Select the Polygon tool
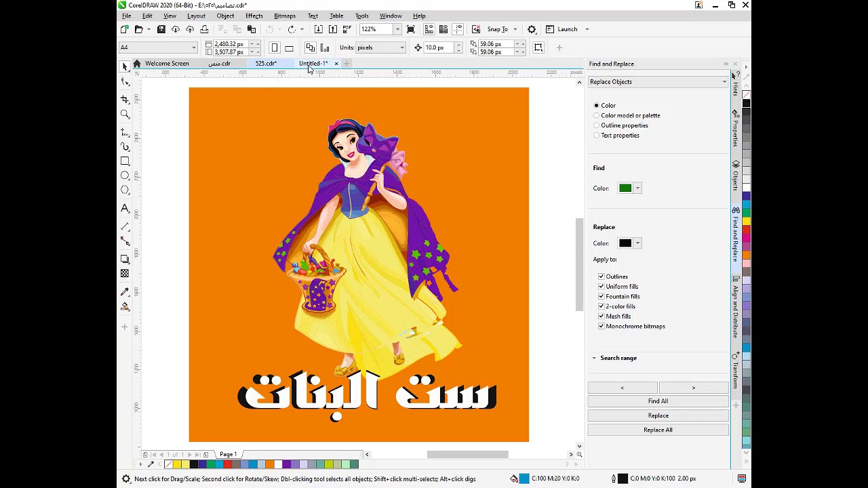 tap(125, 190)
